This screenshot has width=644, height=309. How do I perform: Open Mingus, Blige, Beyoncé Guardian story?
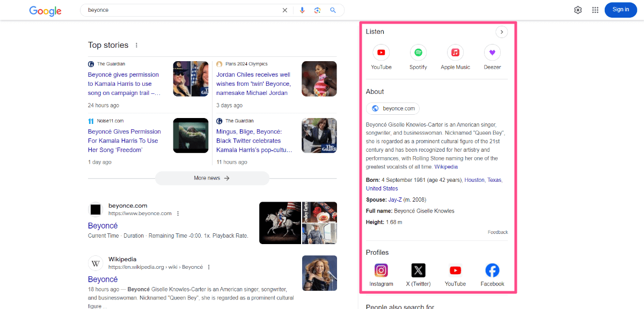point(254,141)
